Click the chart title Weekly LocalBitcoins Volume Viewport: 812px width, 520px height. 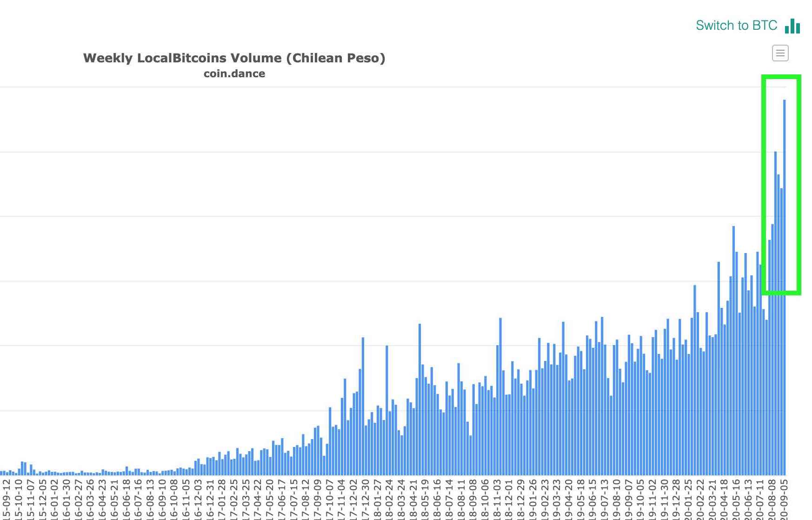click(x=234, y=58)
